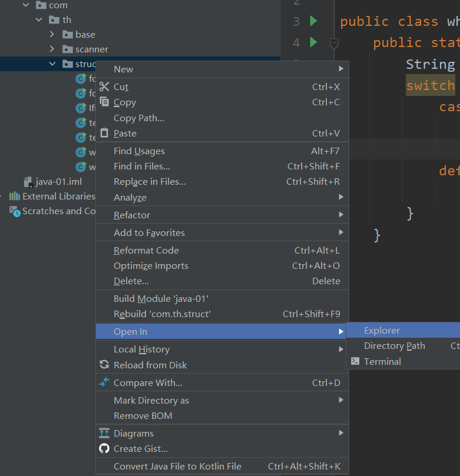Open the Analyze submenu arrow
The height and width of the screenshot is (476, 460).
pyautogui.click(x=341, y=197)
